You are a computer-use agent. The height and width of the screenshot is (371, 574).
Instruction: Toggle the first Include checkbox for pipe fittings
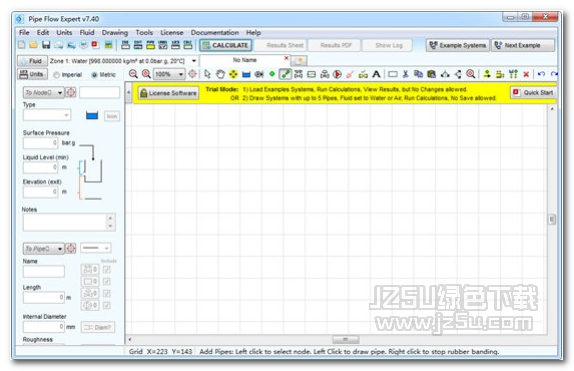[x=107, y=270]
